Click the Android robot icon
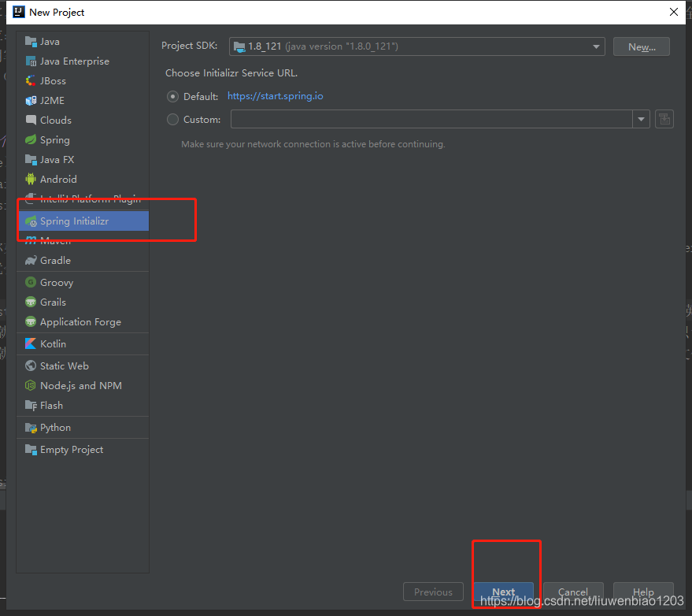 point(31,180)
